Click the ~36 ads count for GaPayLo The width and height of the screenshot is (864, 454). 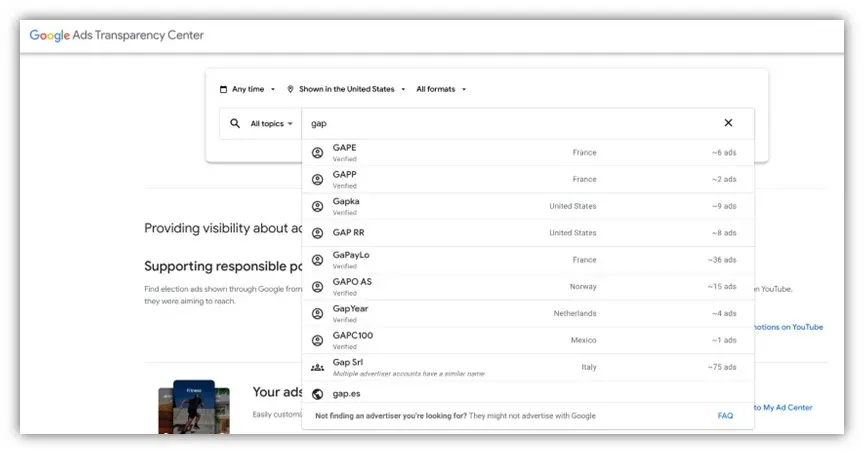click(x=722, y=260)
